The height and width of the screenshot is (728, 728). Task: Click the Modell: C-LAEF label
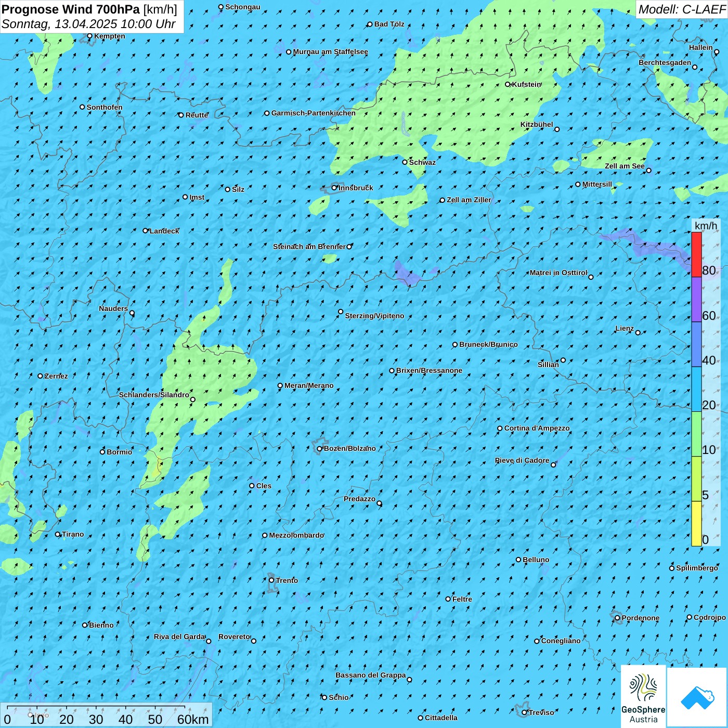click(682, 9)
